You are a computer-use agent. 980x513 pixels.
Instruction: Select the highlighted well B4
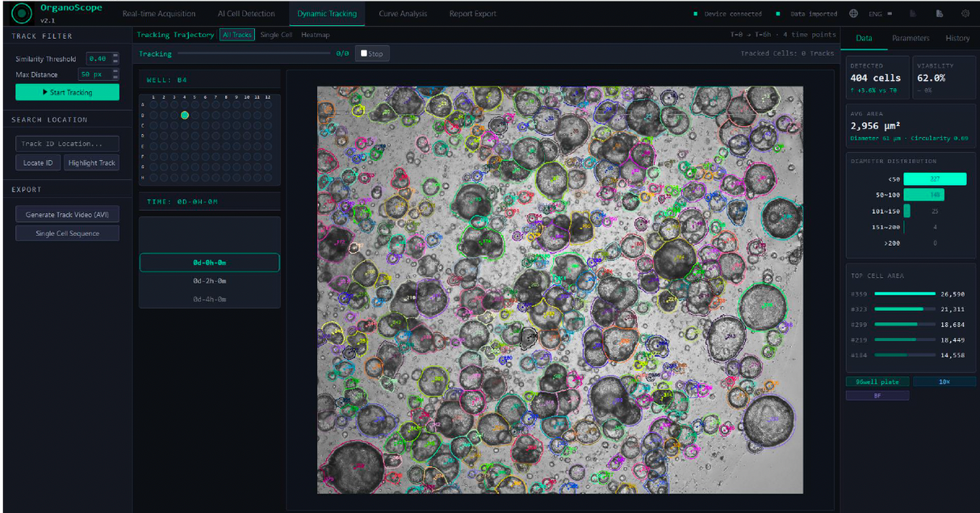point(185,115)
